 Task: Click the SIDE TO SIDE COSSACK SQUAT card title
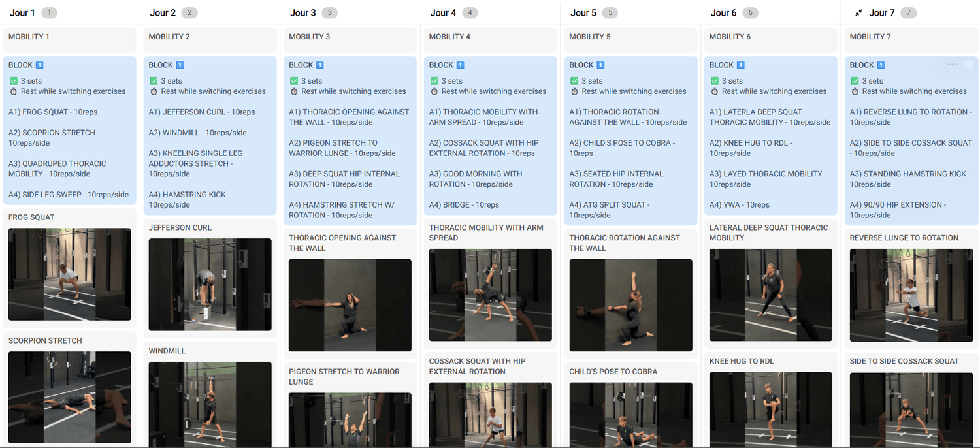click(x=904, y=361)
